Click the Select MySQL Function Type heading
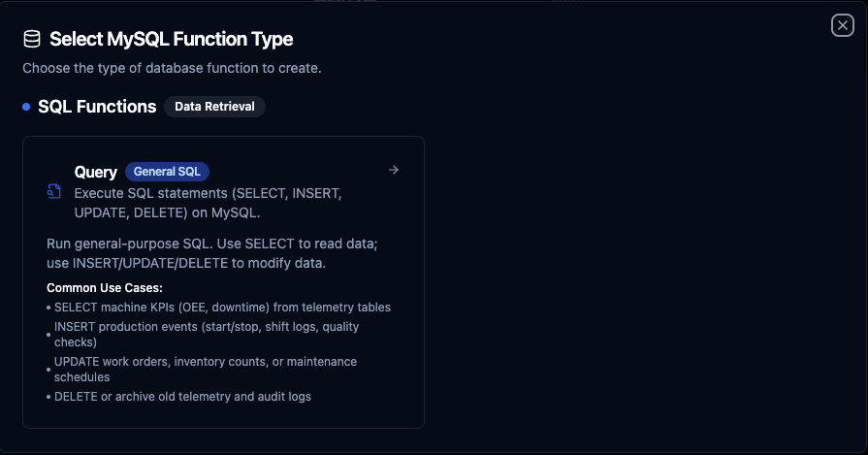 click(x=171, y=40)
